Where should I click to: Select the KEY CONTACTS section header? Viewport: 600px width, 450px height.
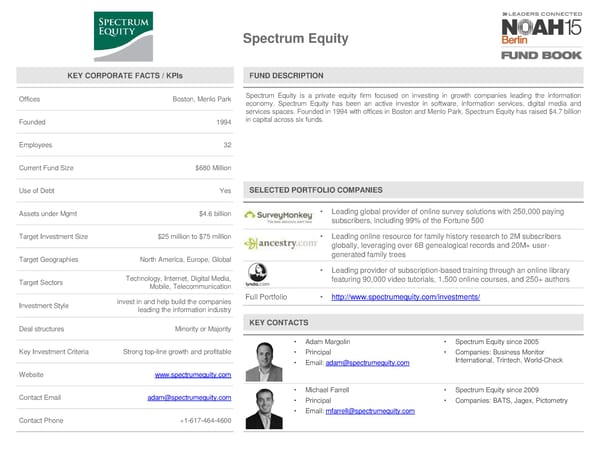click(279, 322)
